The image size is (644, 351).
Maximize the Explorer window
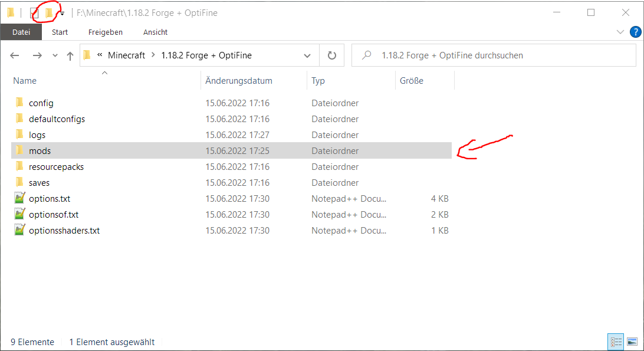click(x=591, y=13)
